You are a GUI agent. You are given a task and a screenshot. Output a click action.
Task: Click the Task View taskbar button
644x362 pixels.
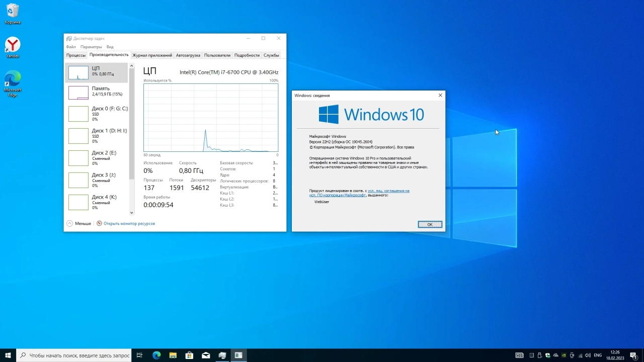tap(139, 355)
